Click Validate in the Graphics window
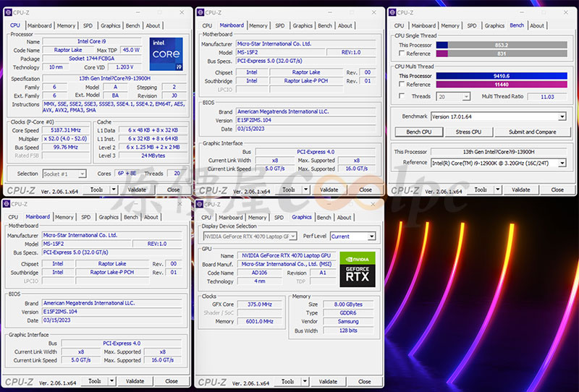Viewport: 579px width, 392px height. click(328, 381)
